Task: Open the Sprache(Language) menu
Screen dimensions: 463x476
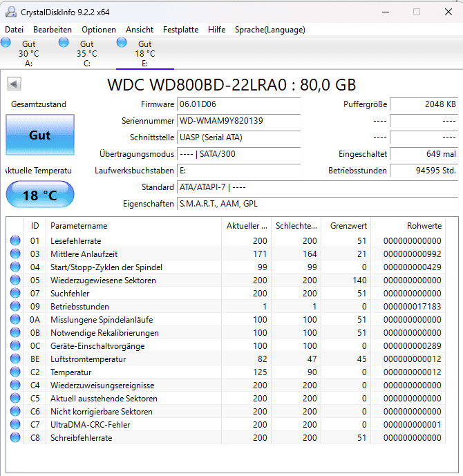Action: tap(270, 30)
